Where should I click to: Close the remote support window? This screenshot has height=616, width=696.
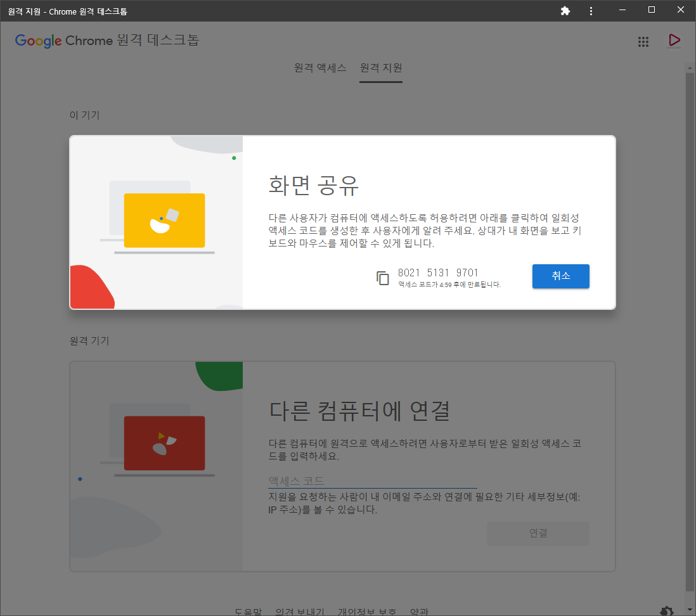point(680,10)
